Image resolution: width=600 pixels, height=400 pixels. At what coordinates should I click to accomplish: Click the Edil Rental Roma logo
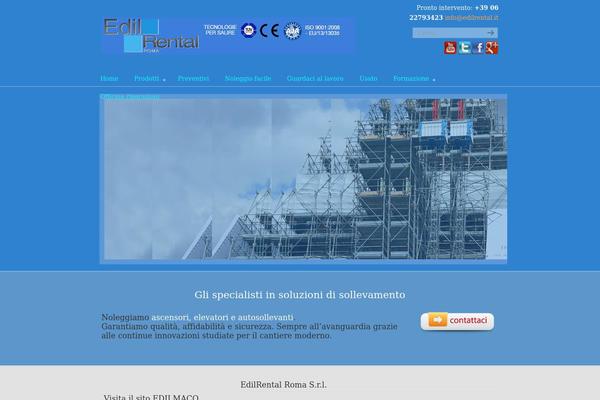(152, 35)
